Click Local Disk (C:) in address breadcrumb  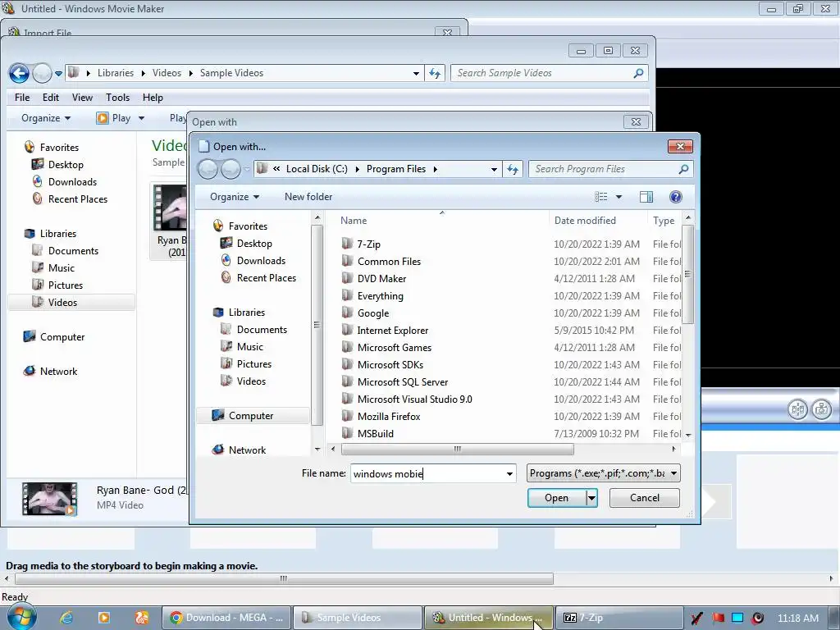[x=317, y=169]
